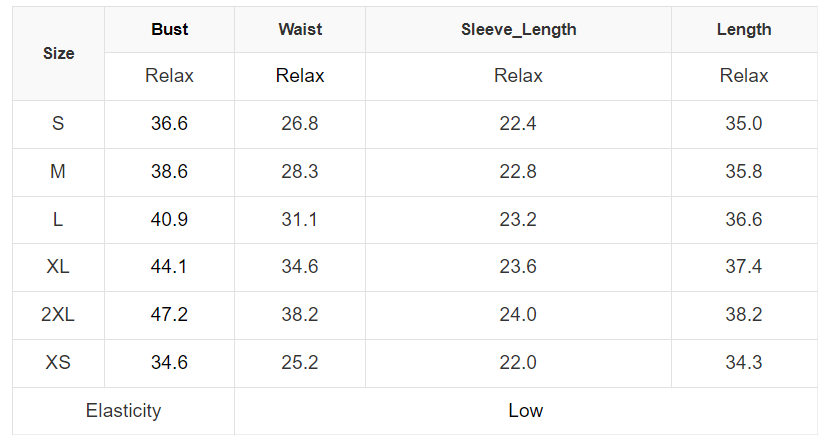Click bust value 47.2 for 2XL
Screen dimensions: 827x441
[x=169, y=315]
